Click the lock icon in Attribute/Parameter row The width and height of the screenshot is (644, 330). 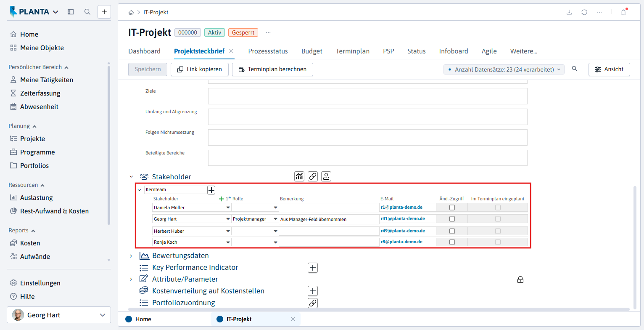(520, 279)
